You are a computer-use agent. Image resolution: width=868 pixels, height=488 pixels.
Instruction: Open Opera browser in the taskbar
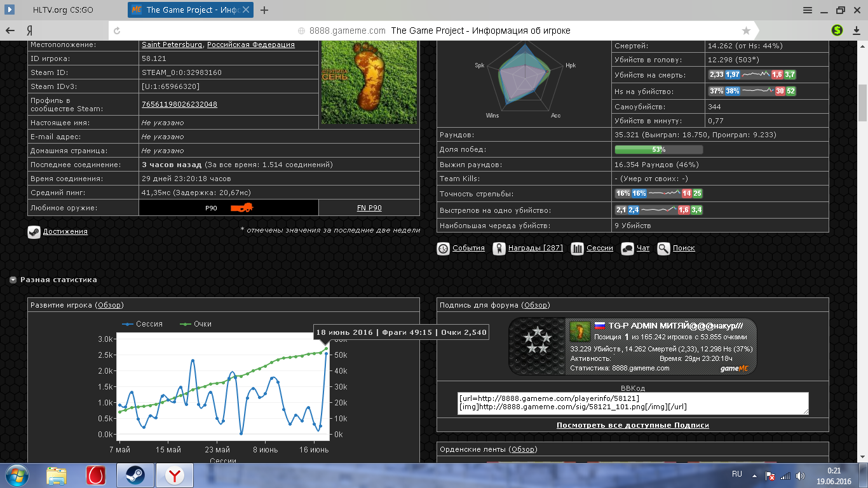tap(96, 475)
